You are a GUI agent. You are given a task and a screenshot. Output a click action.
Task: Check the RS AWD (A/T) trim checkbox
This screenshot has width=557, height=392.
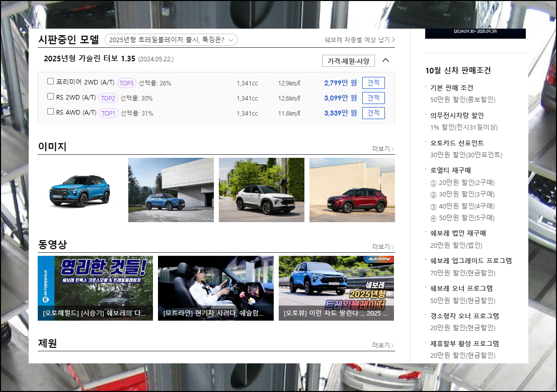(50, 112)
